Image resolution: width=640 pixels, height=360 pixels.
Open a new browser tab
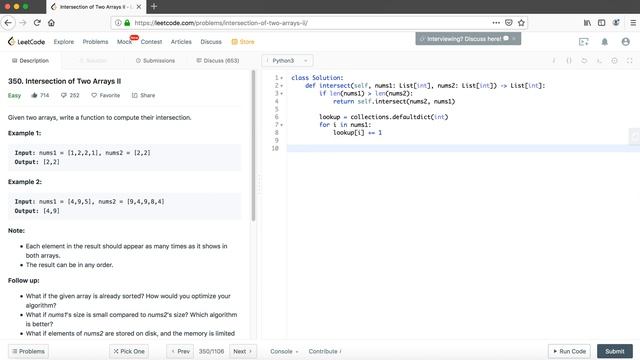(154, 7)
